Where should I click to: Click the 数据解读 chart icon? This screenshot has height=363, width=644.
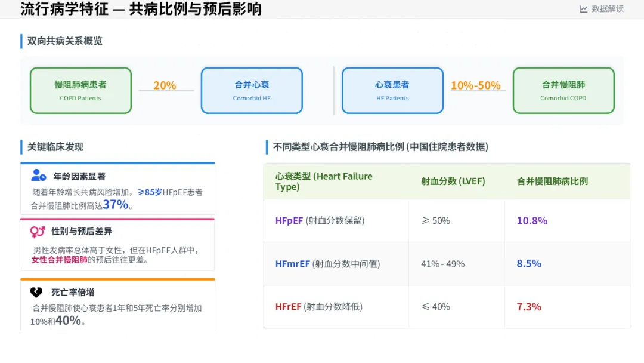pyautogui.click(x=583, y=9)
